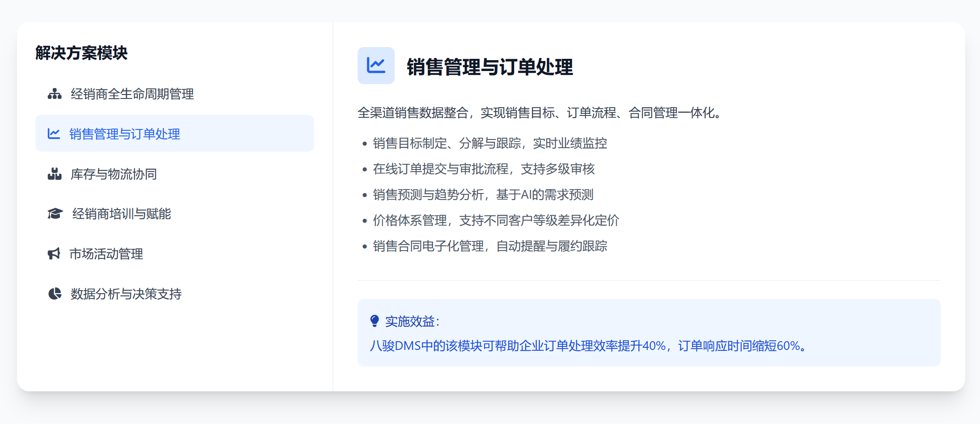Show the 数据分析与决策支持 module
Image resolution: width=980 pixels, height=424 pixels.
tap(126, 294)
